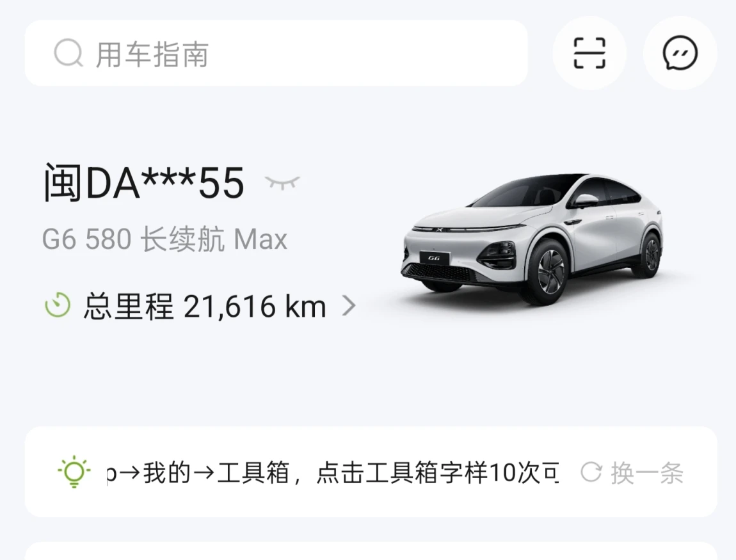This screenshot has width=736, height=560.
Task: Tap the magnifier search icon
Action: pos(68,53)
